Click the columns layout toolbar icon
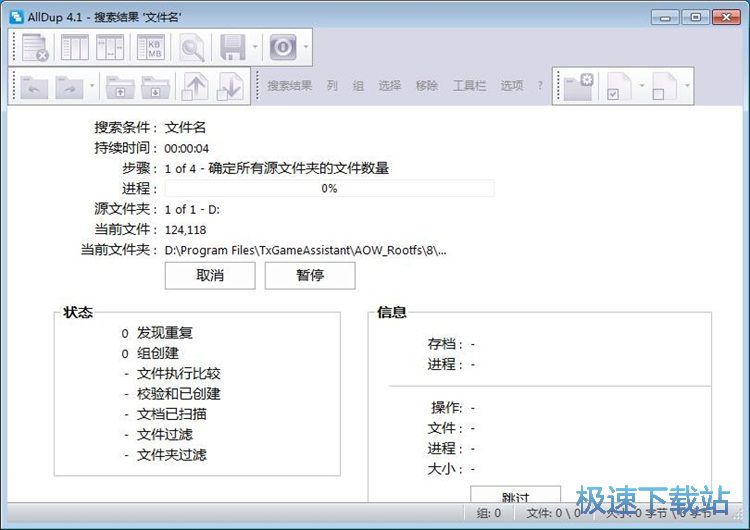This screenshot has height=530, width=750. pyautogui.click(x=75, y=47)
